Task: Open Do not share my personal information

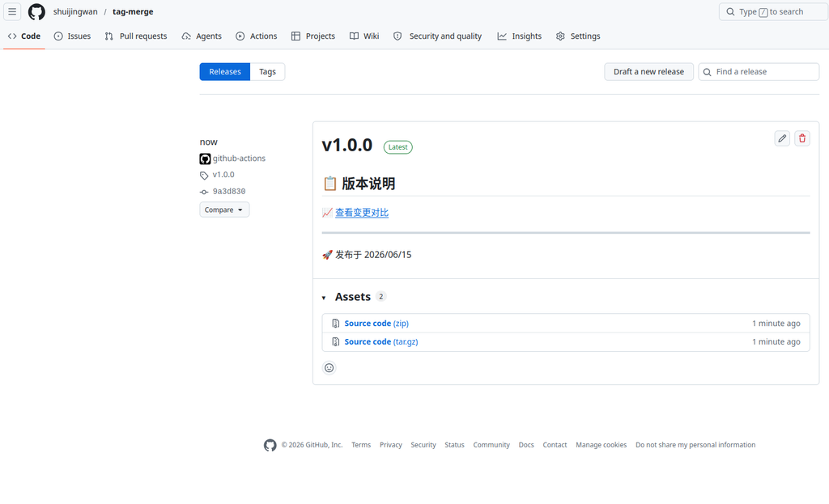Action: click(695, 445)
